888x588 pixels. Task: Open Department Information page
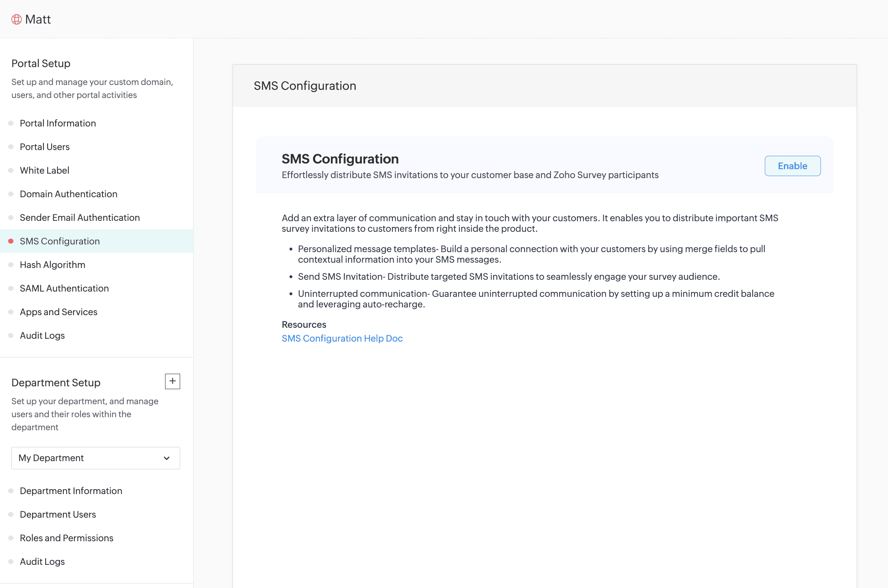click(x=71, y=491)
